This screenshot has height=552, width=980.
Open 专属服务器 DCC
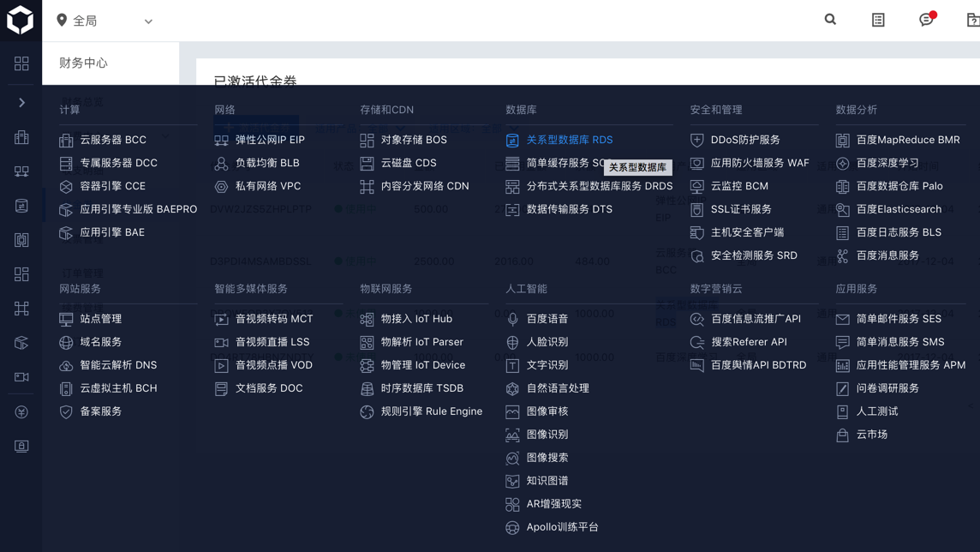pyautogui.click(x=118, y=163)
